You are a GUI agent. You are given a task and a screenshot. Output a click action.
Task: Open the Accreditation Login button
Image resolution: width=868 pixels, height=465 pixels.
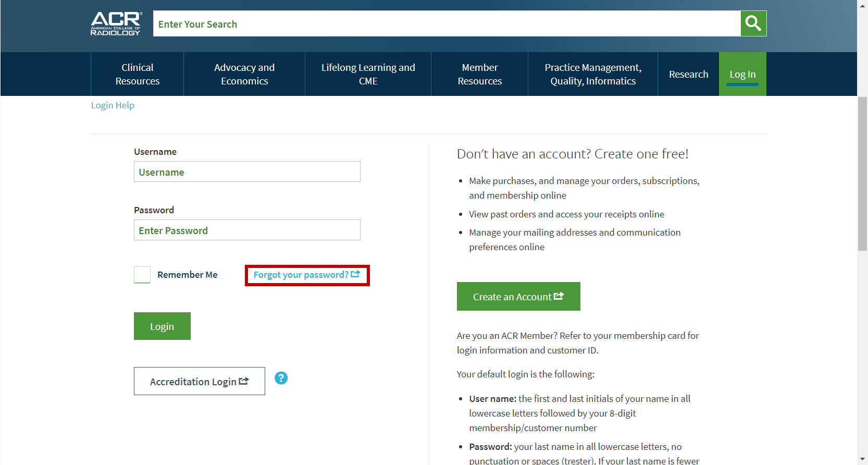point(200,381)
